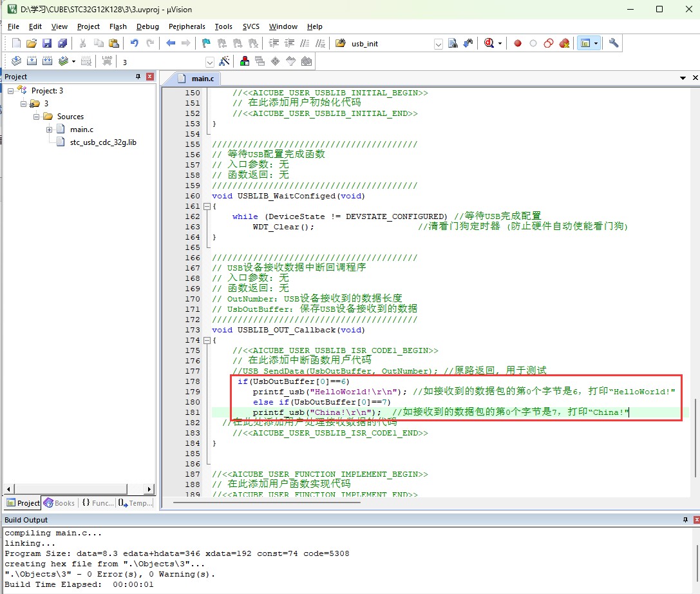Click the usb_init find text field
Image resolution: width=700 pixels, height=594 pixels.
[x=391, y=44]
